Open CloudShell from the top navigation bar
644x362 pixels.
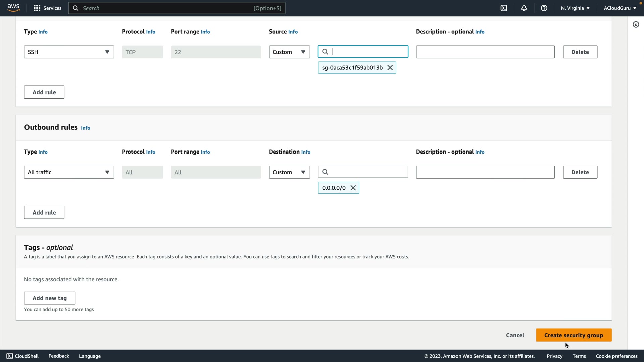click(x=504, y=8)
